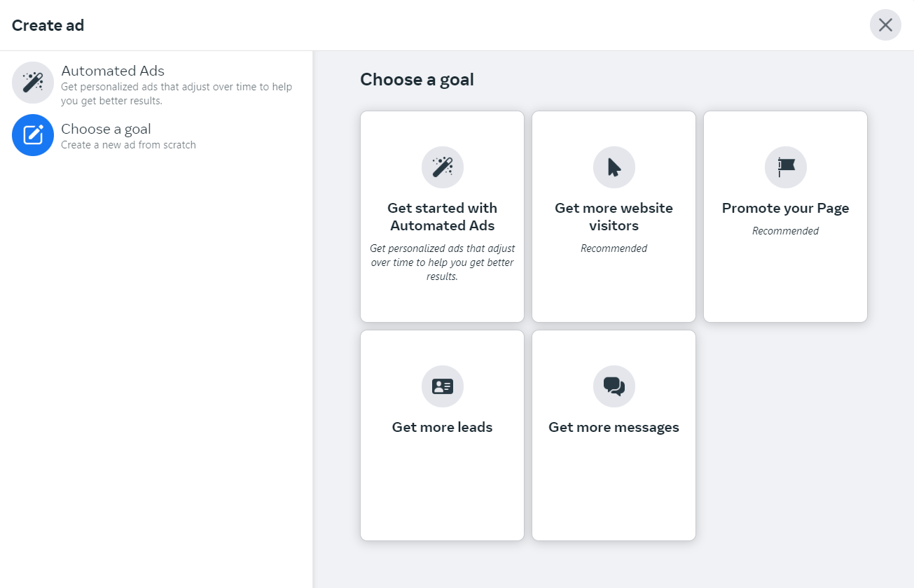This screenshot has width=914, height=588.
Task: Close the Create ad dialog
Action: (x=885, y=25)
